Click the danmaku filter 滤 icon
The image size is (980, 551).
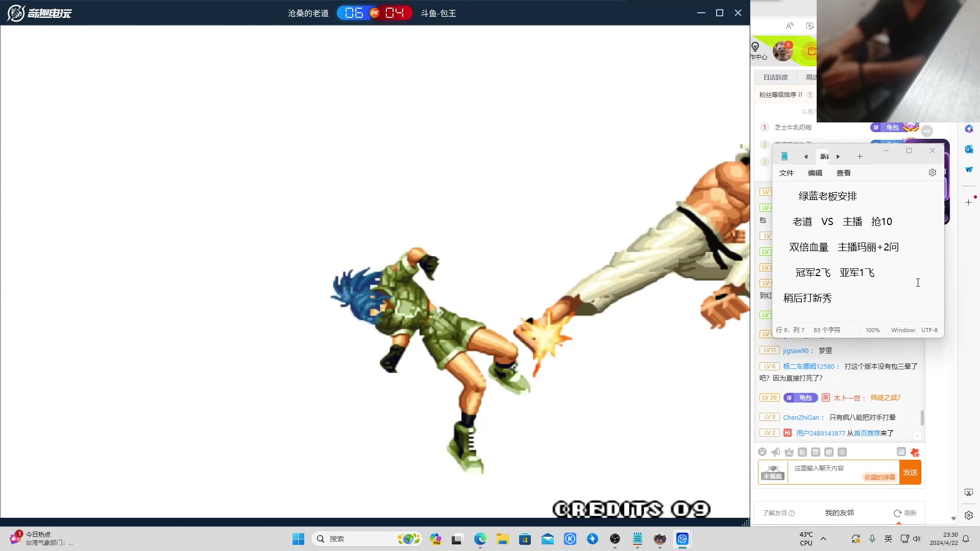[x=901, y=452]
